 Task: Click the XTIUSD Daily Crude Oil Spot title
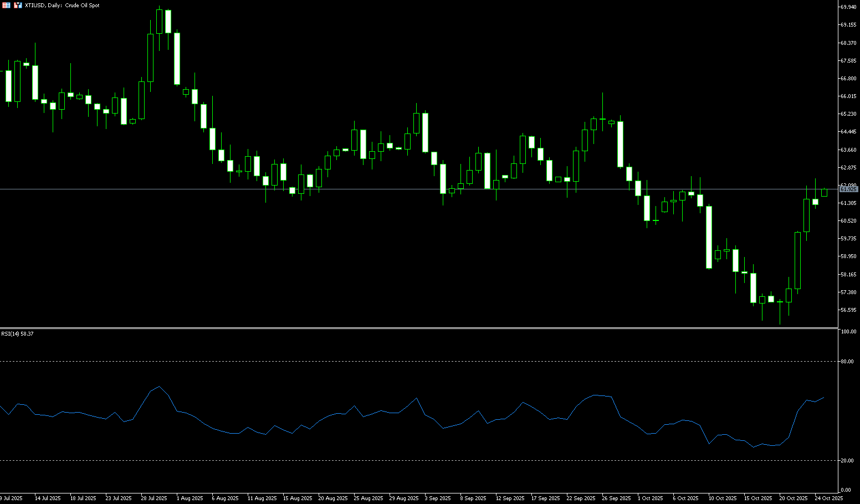[62, 5]
